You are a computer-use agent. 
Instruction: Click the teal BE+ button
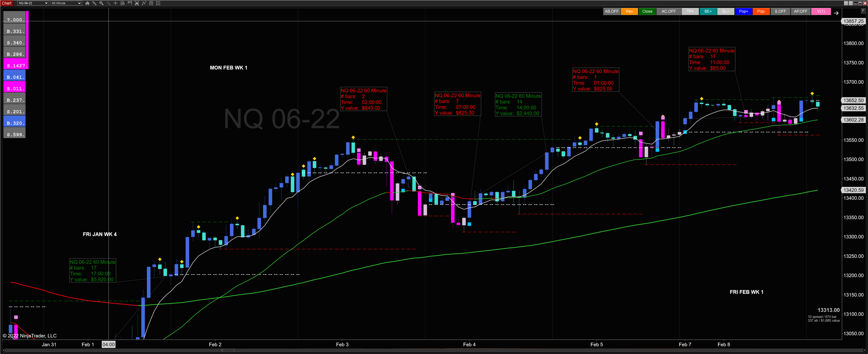(x=708, y=11)
